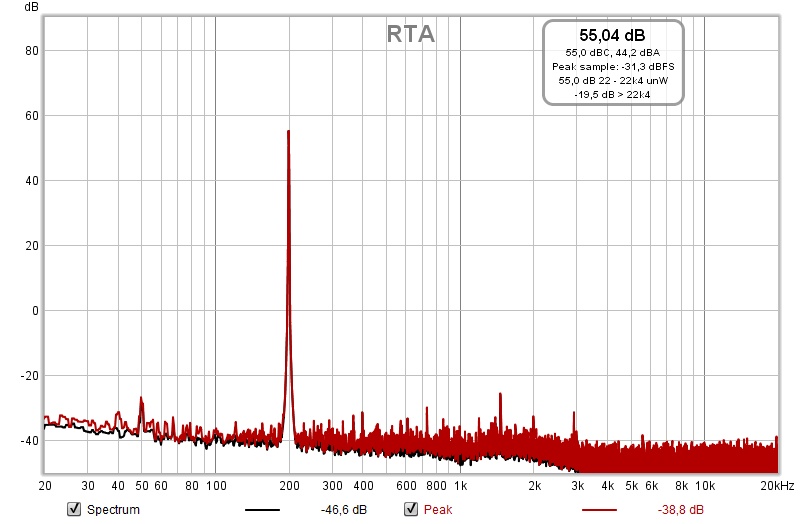Uncheck the Spectrum trace checkbox
The width and height of the screenshot is (800, 524).
(x=73, y=510)
